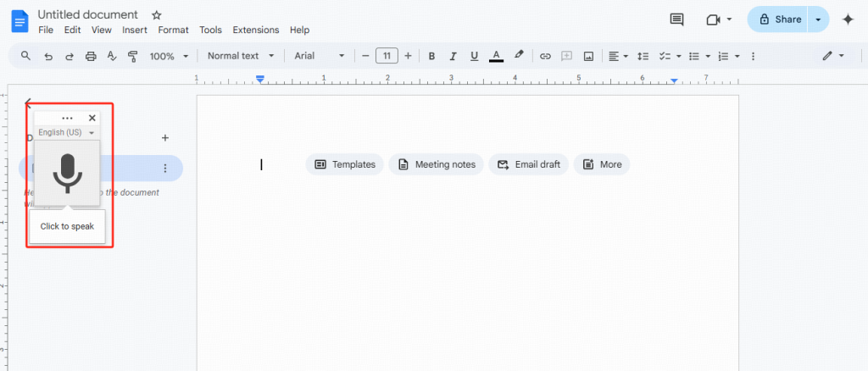The image size is (868, 371).
Task: Click the right indent ruler marker
Action: (674, 80)
